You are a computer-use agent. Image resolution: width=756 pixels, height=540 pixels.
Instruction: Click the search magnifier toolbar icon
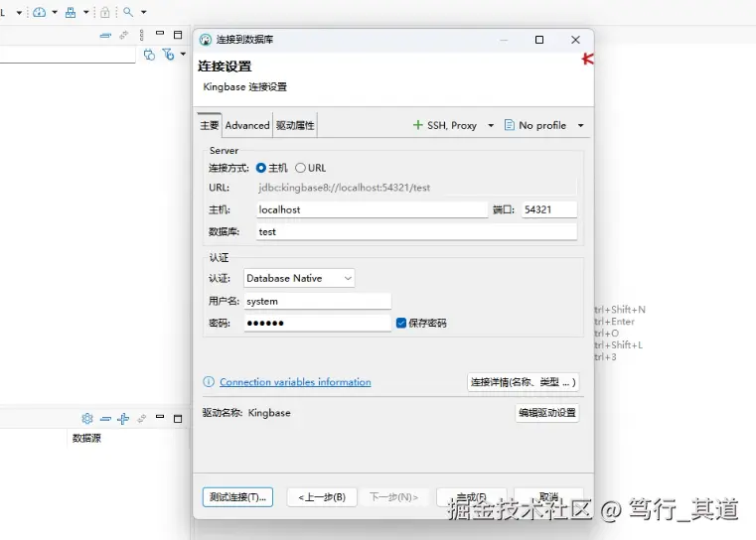tap(128, 12)
